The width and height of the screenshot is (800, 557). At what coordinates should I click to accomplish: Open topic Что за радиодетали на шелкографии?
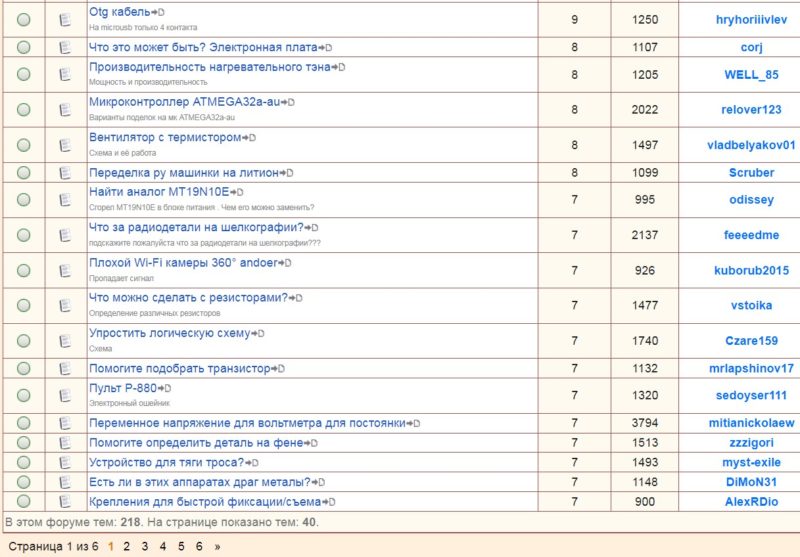pos(196,227)
